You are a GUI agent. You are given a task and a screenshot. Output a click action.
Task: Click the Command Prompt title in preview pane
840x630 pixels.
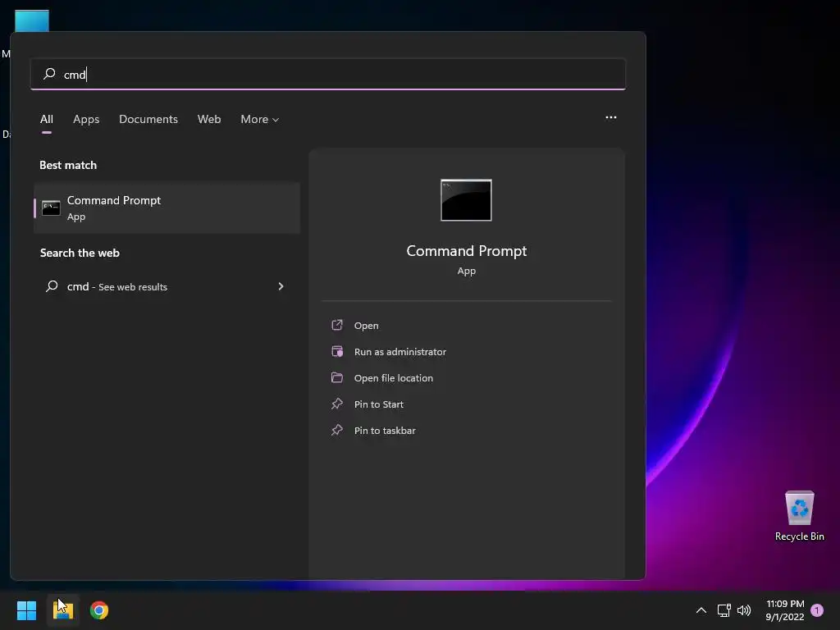coord(466,251)
